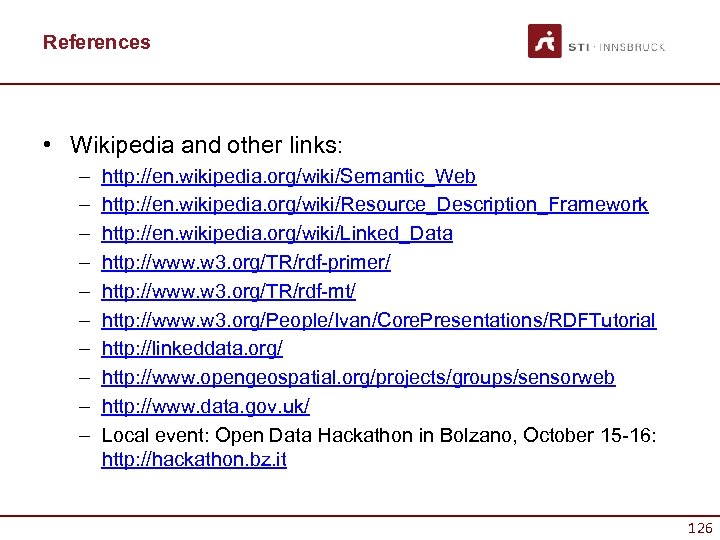Click the red STI logo icon
The height and width of the screenshot is (540, 720).
point(545,41)
